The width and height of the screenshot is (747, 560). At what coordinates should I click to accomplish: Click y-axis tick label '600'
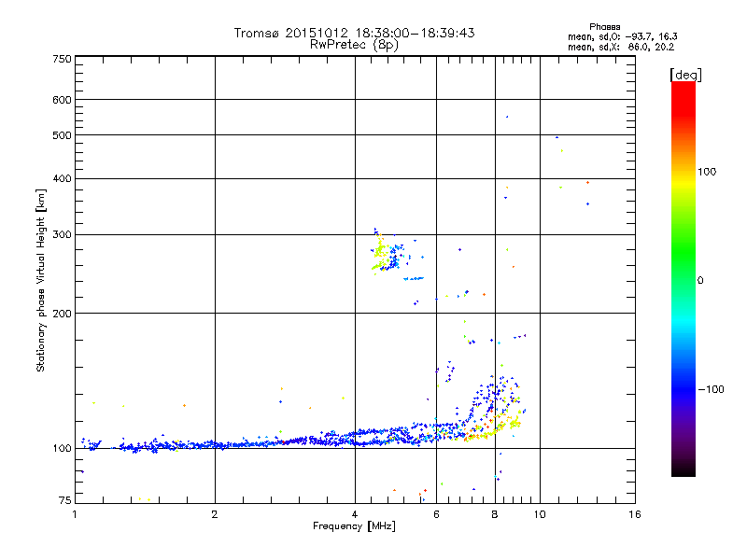tap(62, 100)
